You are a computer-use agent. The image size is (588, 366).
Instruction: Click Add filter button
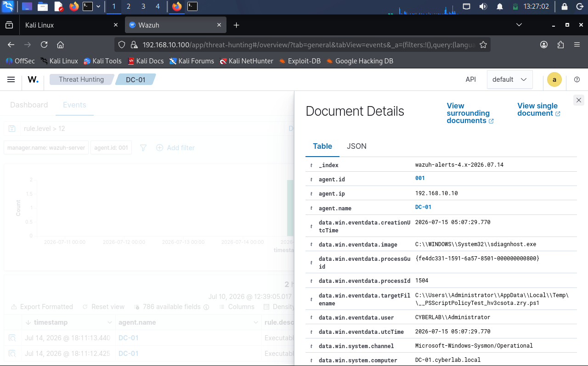(175, 148)
